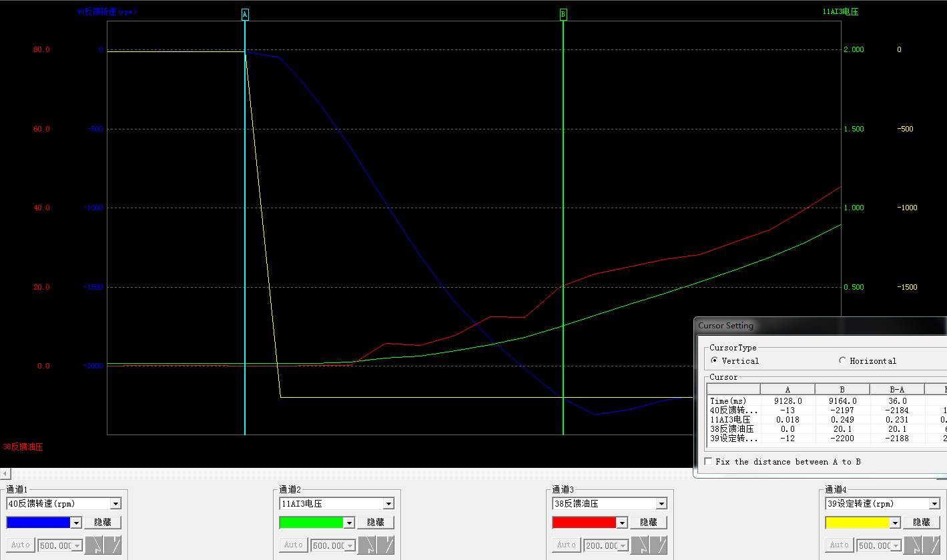Open the 40反馈转速(rpm) signal dropdown in 通道1

[x=115, y=504]
